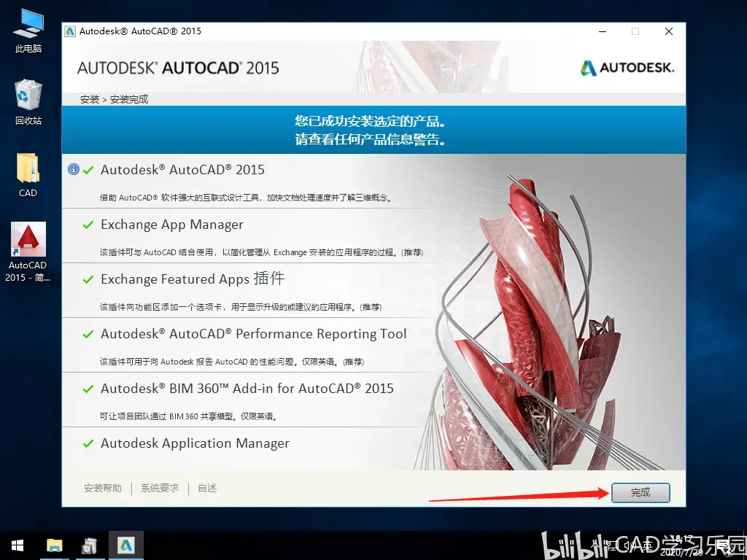Click the 完成 finish button
Viewport: 747px width, 560px height.
pyautogui.click(x=640, y=492)
